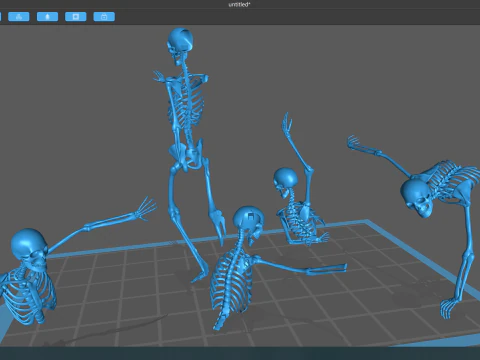Click the toolbar button with stacked-objects icon

(19, 17)
